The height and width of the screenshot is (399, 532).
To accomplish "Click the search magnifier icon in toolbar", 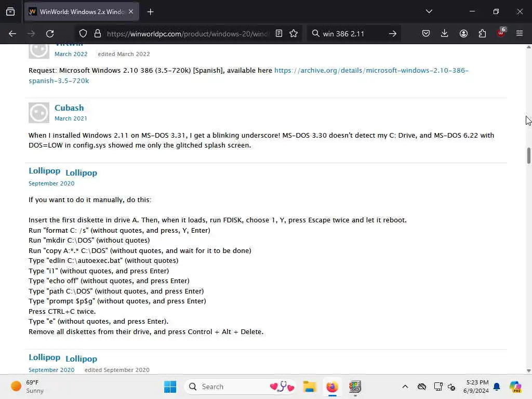I will click(x=315, y=33).
